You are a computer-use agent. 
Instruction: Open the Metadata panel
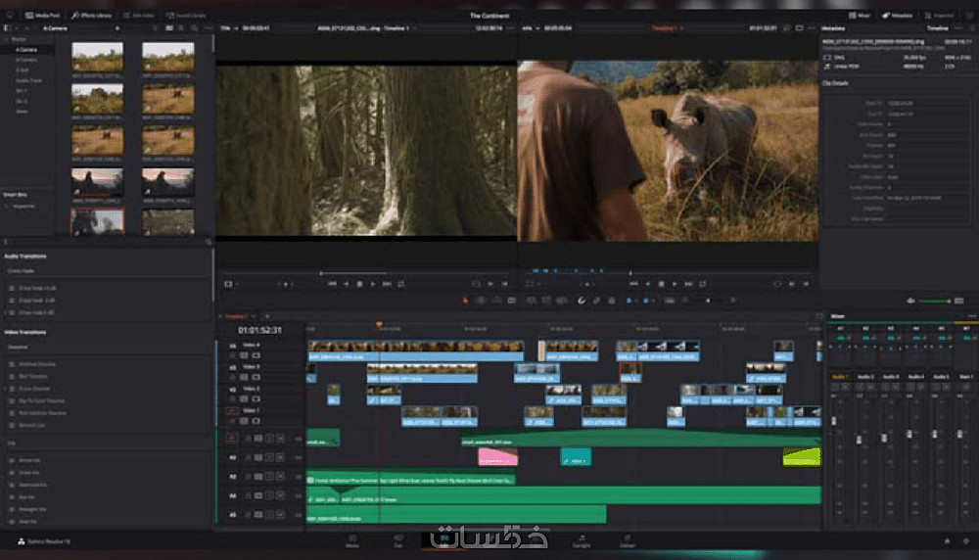coord(898,16)
